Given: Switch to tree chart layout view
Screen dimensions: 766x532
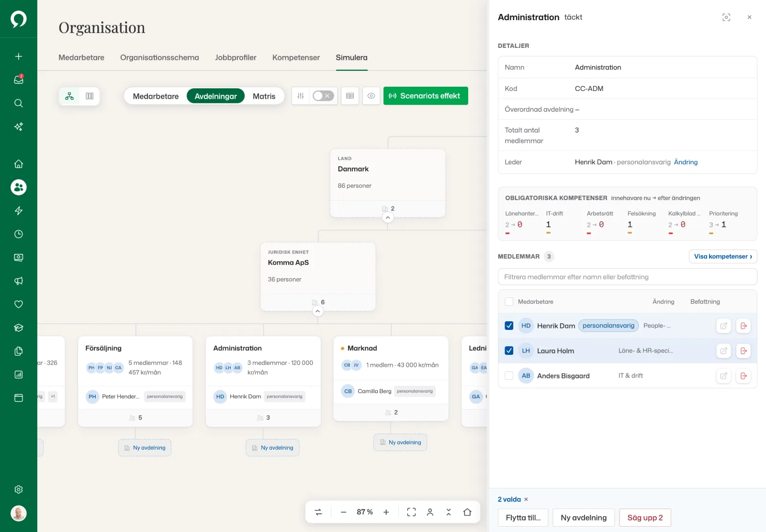Looking at the screenshot, I should pyautogui.click(x=69, y=96).
